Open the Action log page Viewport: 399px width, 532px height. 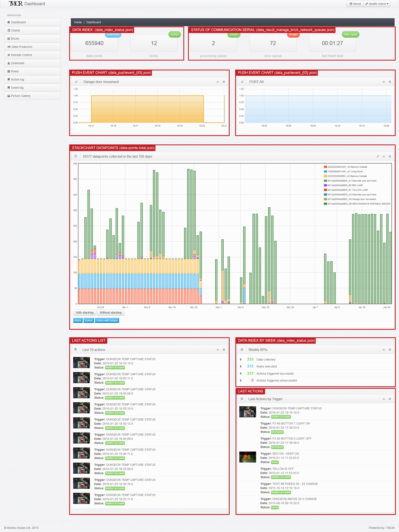pos(32,79)
